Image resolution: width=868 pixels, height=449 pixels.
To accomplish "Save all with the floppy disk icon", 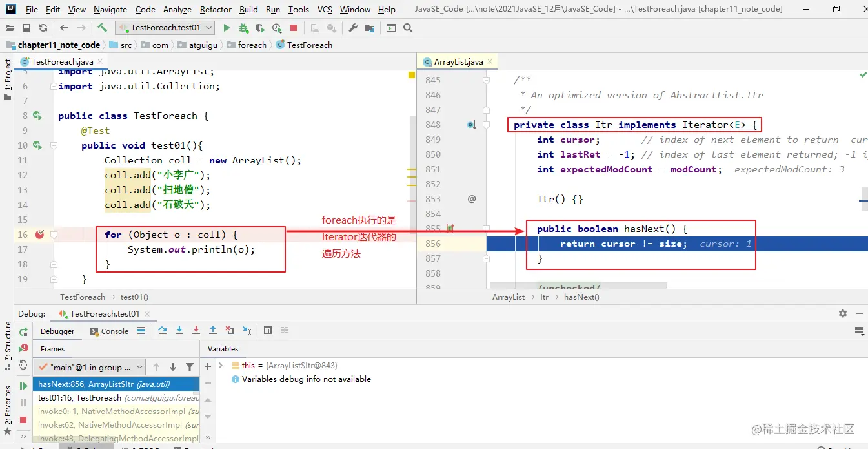I will point(26,28).
